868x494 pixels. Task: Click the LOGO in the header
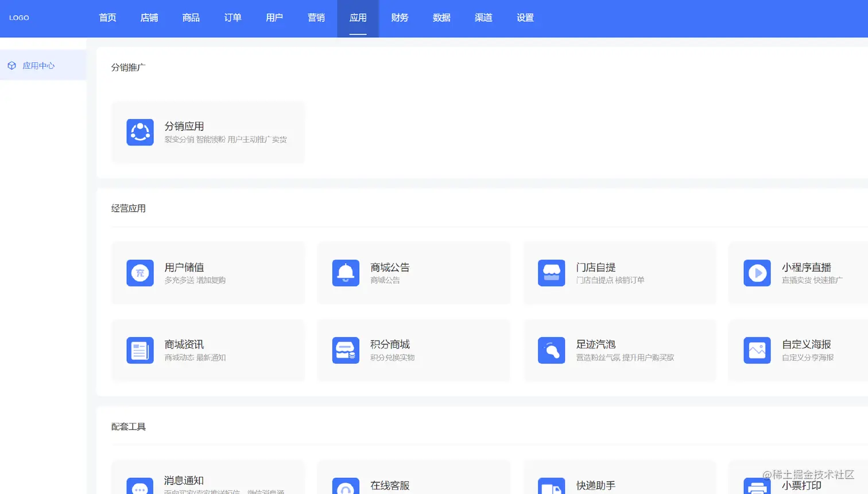pyautogui.click(x=19, y=18)
